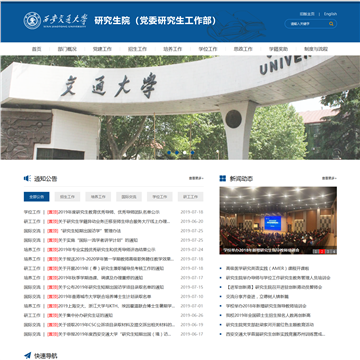Select the first banner carousel dot

click(169, 153)
